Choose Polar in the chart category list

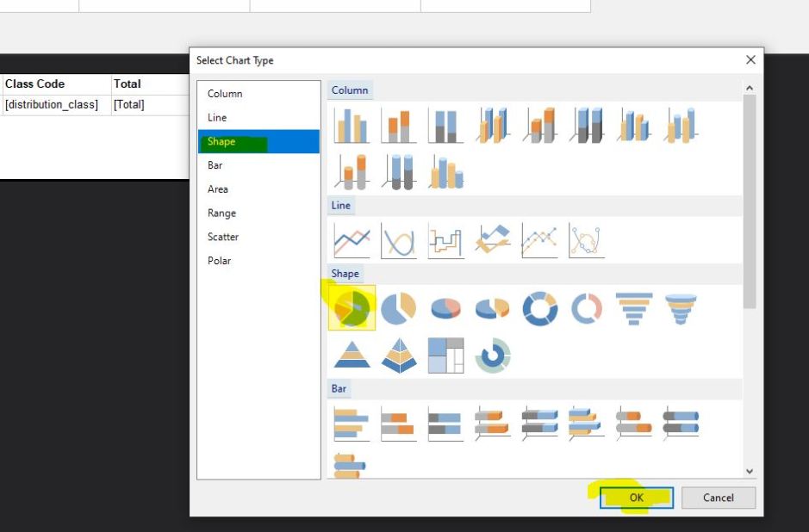coord(258,260)
